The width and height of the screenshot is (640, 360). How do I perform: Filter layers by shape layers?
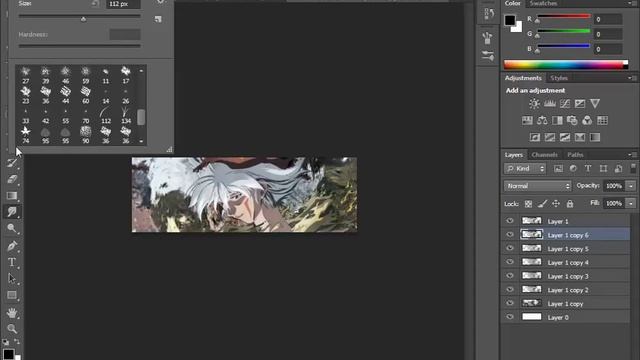pyautogui.click(x=603, y=169)
